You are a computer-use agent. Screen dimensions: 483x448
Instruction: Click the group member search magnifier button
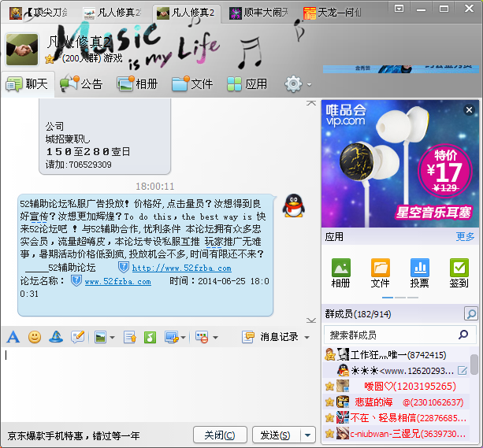point(470,314)
